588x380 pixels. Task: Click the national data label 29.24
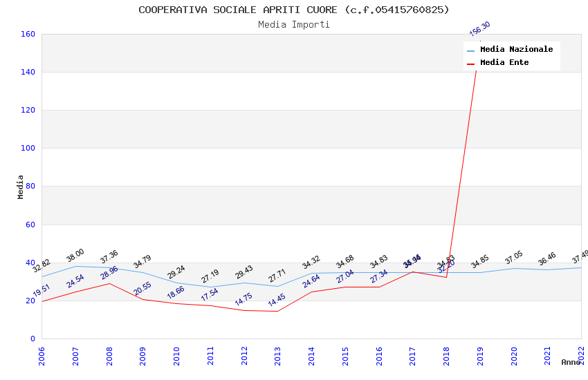point(176,272)
